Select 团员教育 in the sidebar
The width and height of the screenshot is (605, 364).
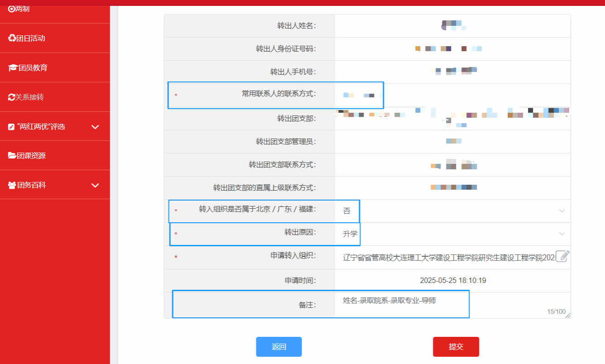[x=33, y=68]
